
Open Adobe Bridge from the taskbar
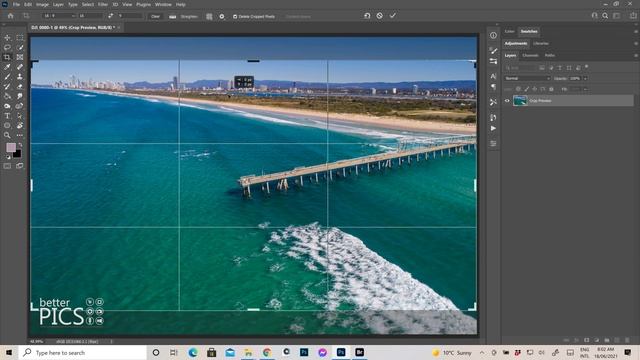pos(359,352)
